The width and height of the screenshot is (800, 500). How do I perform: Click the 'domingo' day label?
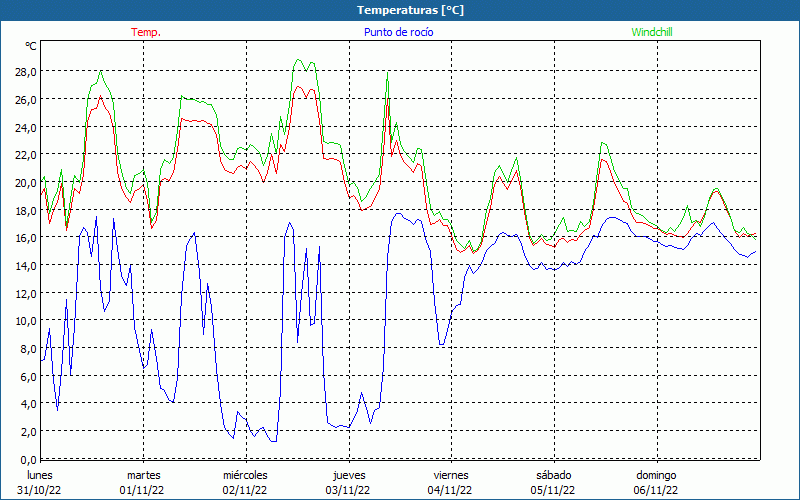point(656,475)
